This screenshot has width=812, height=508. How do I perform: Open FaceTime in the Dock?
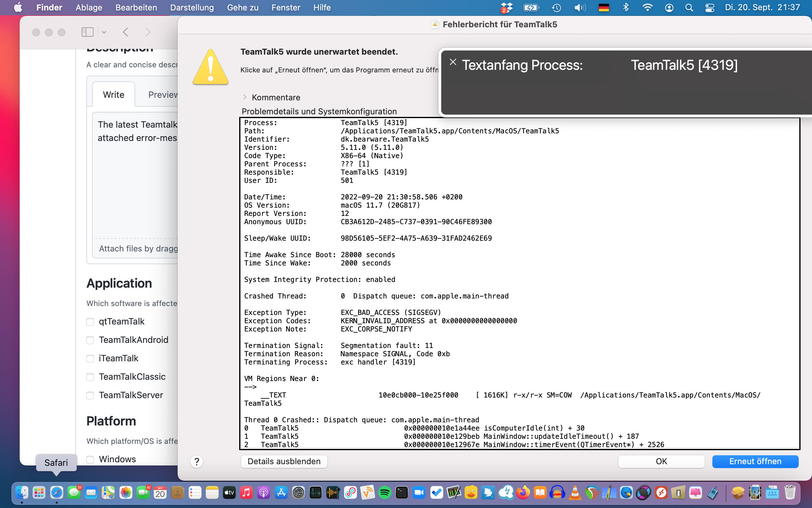[143, 493]
